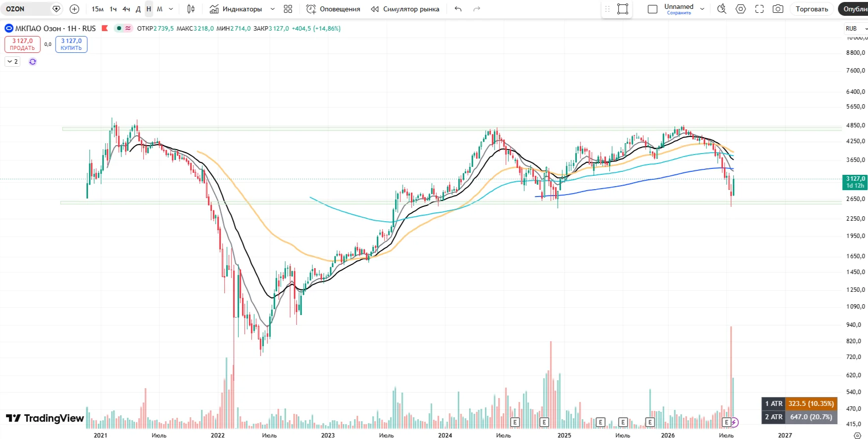Screen dimensions: 868x439
Task: Click the ПРОДАТЬ 3 127,0 sell button
Action: [22, 44]
